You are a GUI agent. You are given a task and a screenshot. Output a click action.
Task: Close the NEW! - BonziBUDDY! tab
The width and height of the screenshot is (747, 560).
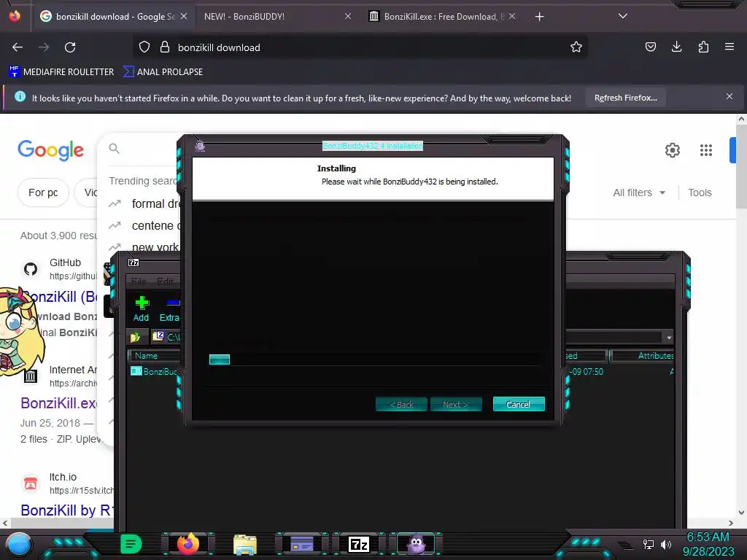click(348, 16)
